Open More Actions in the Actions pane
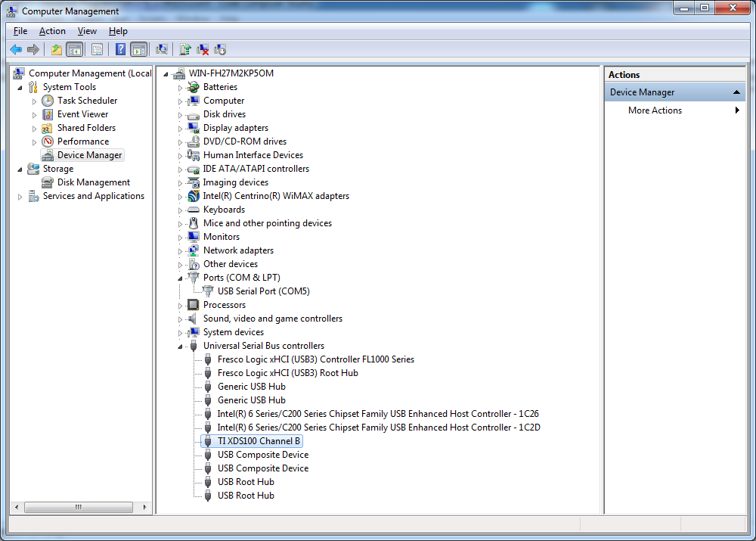This screenshot has height=541, width=756. (655, 110)
